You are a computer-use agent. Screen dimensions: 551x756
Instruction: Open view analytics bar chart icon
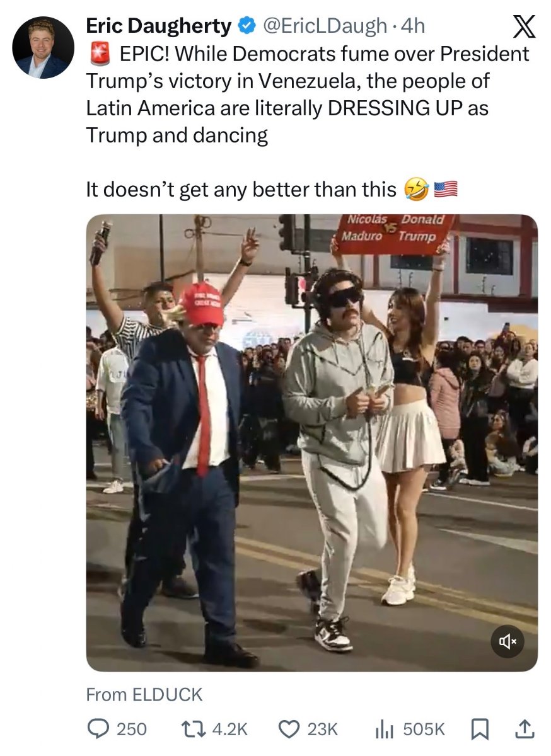pyautogui.click(x=385, y=730)
